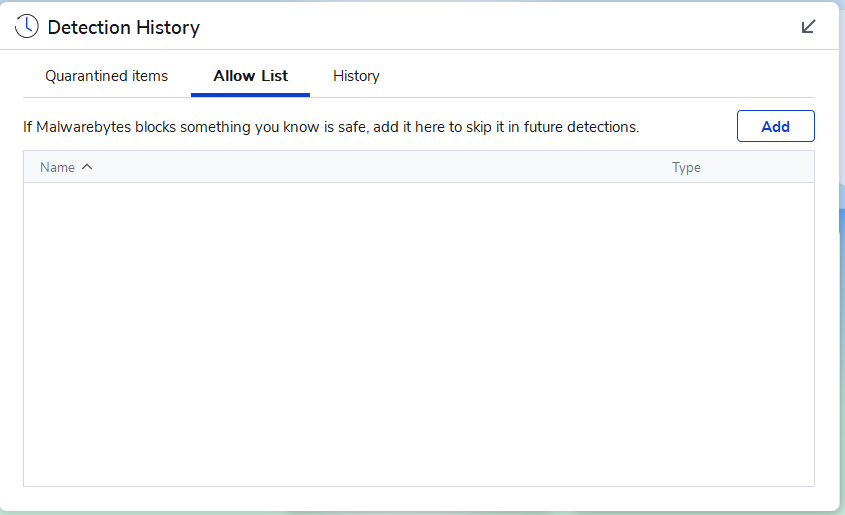Image resolution: width=845 pixels, height=515 pixels.
Task: Click the white space left of Quarantined items
Action: tap(31, 76)
